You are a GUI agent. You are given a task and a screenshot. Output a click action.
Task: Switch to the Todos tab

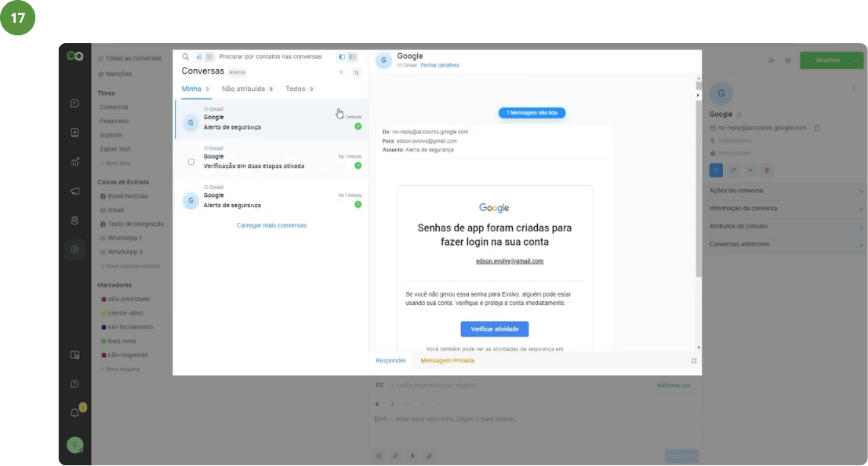tap(300, 89)
